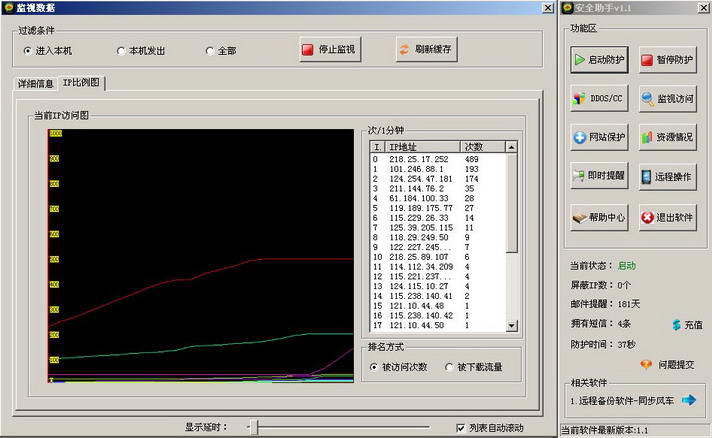Select the 本机发出 radio option
The width and height of the screenshot is (712, 438).
click(x=122, y=50)
